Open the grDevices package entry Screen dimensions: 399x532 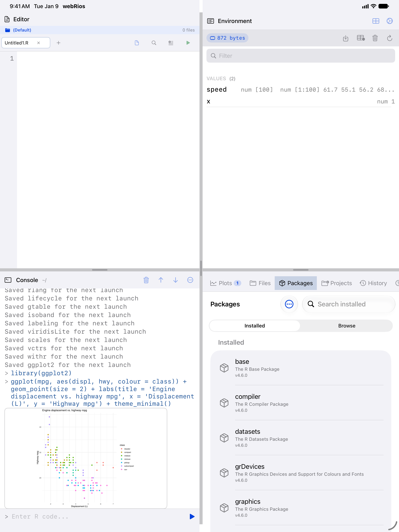pos(301,473)
